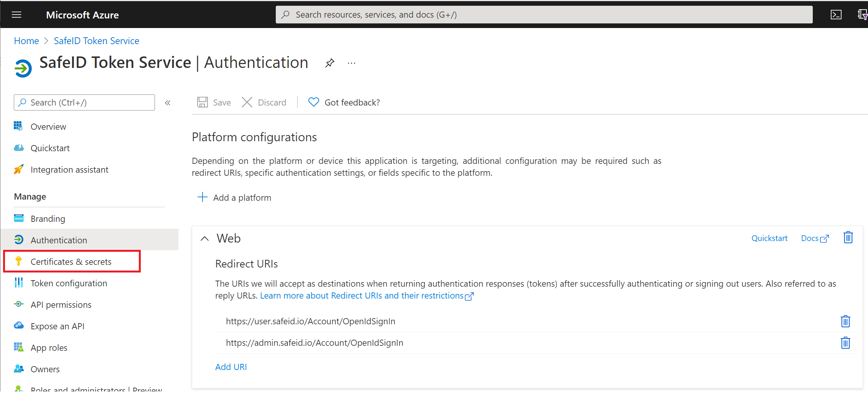Image resolution: width=868 pixels, height=393 pixels.
Task: Delete the admin.safeid.io redirect URI
Action: click(x=845, y=343)
